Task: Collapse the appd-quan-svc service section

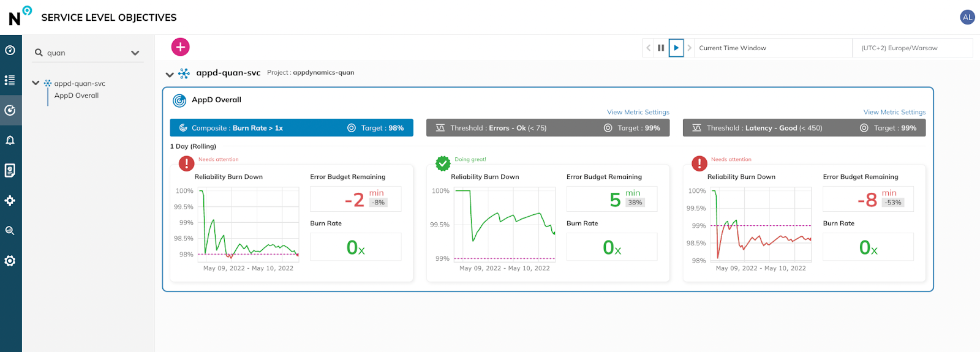Action: [x=170, y=75]
